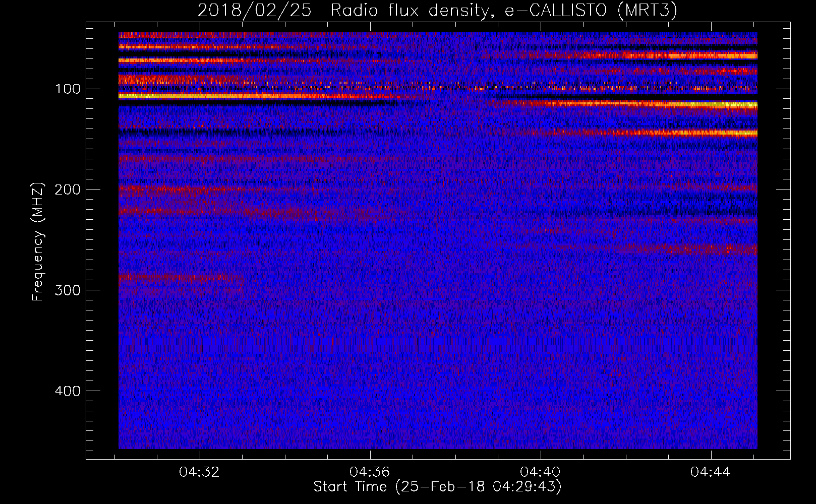Image resolution: width=816 pixels, height=504 pixels.
Task: Click the 300 frequency tick label
Action: (x=68, y=290)
